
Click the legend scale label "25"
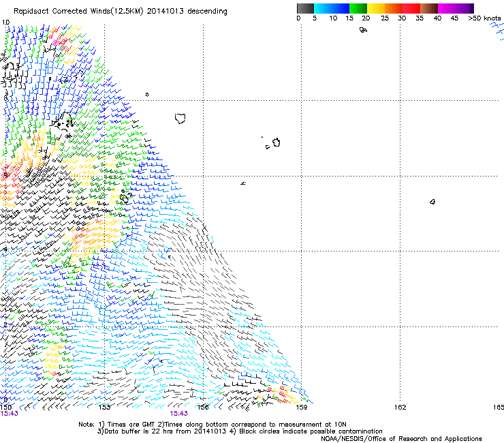(385, 18)
